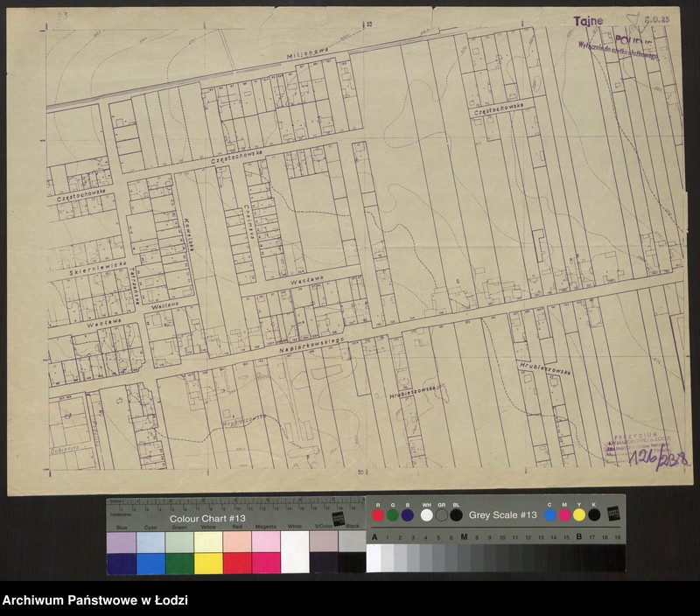The height and width of the screenshot is (616, 700).
Task: Click the cyan C circle on grey scale
Action: (549, 514)
